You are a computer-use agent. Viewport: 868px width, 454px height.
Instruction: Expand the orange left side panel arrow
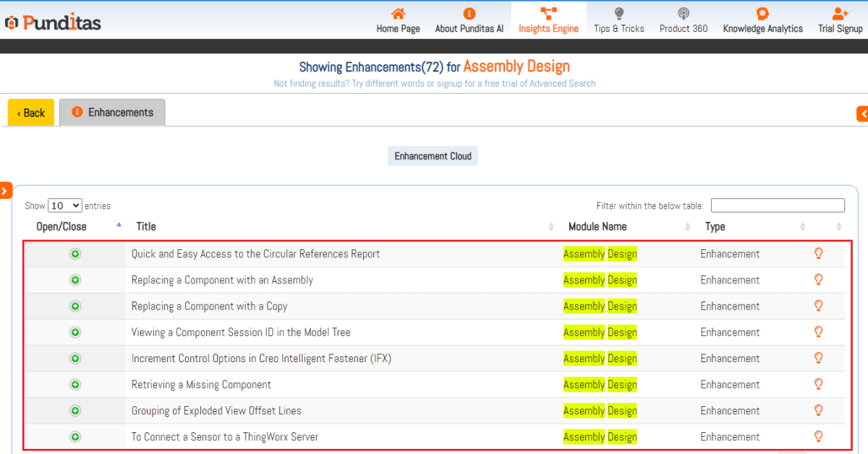(x=6, y=190)
